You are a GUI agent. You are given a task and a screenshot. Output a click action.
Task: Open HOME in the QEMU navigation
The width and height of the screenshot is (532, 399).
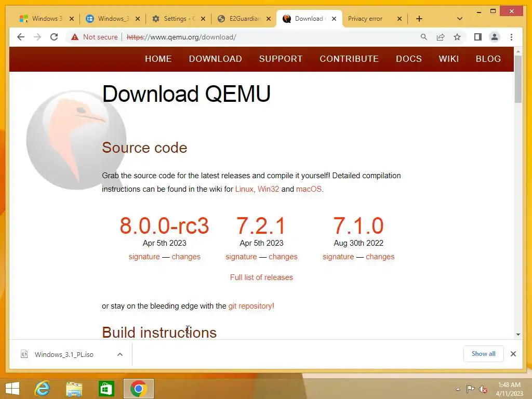coord(158,59)
